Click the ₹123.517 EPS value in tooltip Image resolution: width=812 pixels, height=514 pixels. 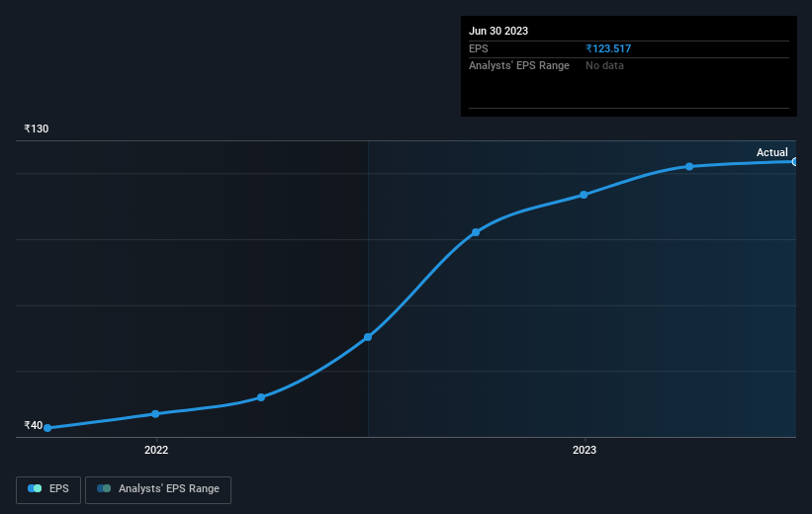point(608,48)
